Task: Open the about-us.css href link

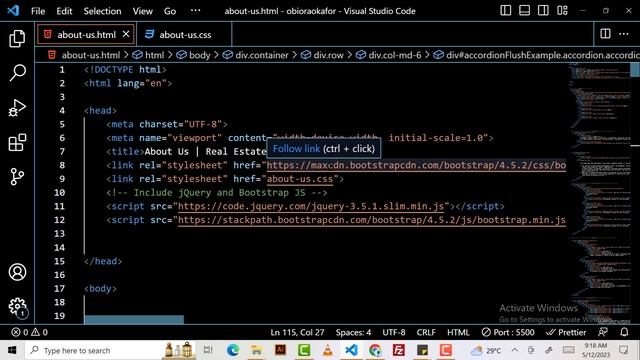Action: click(300, 179)
